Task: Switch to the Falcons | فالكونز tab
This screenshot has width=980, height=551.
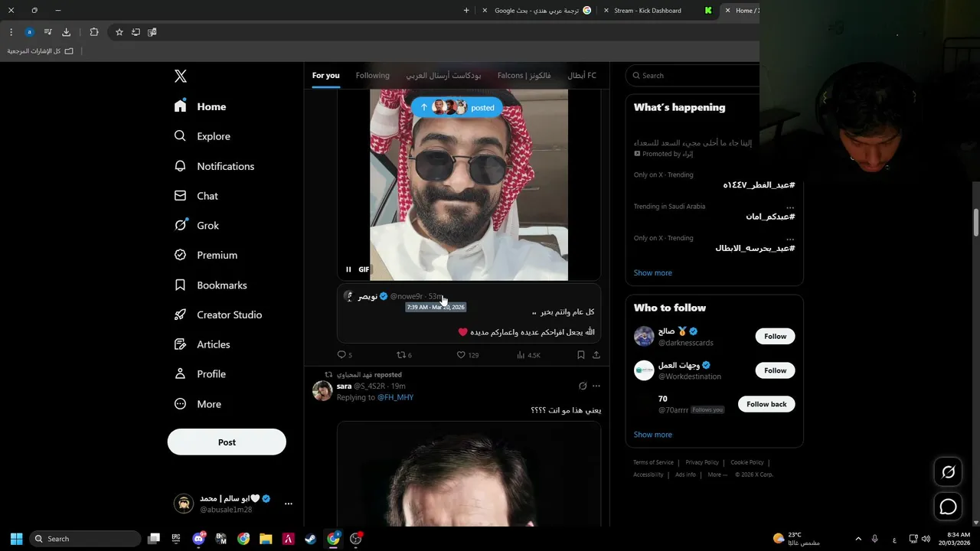Action: (524, 75)
